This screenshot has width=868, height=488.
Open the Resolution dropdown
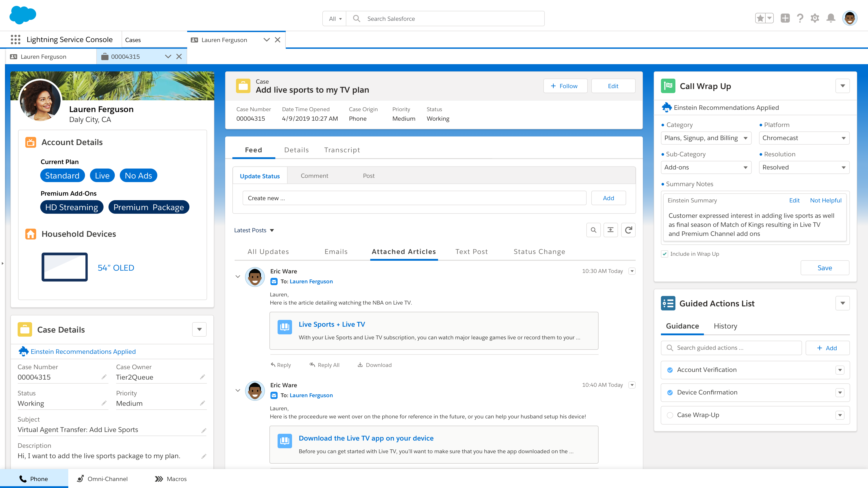coord(804,167)
